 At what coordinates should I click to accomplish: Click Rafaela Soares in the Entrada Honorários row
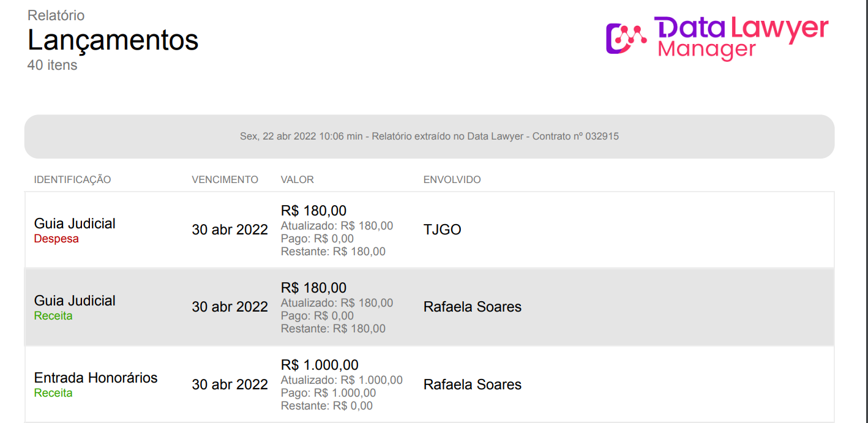pos(472,384)
